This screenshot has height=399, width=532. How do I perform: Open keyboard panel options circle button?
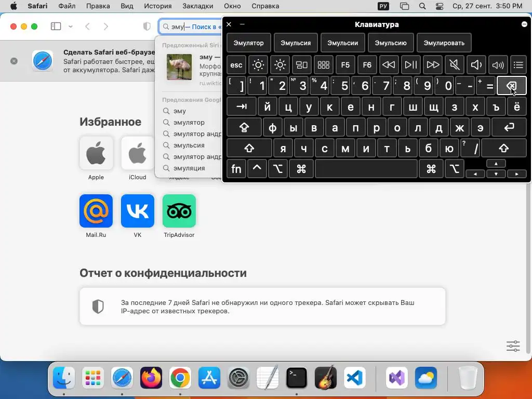[x=524, y=24]
